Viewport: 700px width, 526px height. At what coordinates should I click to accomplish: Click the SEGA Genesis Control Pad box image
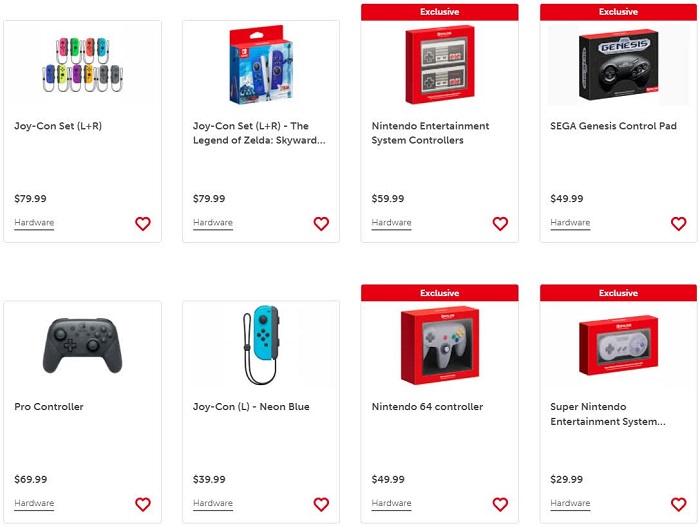tap(618, 65)
